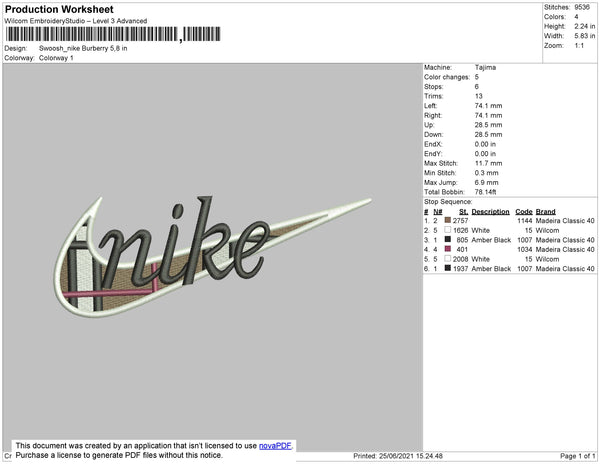Viewport: 600px width, 464px height.
Task: Select the Page 1 of 1 footer
Action: tap(578, 456)
